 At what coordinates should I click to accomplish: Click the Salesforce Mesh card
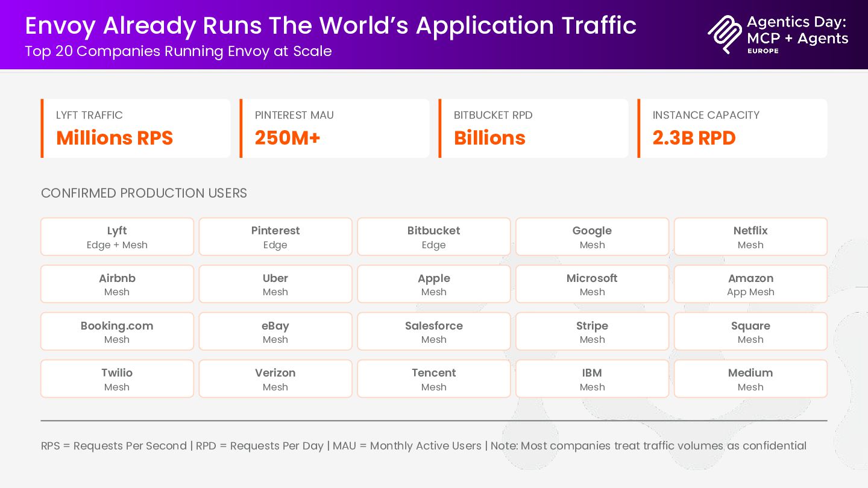(434, 331)
